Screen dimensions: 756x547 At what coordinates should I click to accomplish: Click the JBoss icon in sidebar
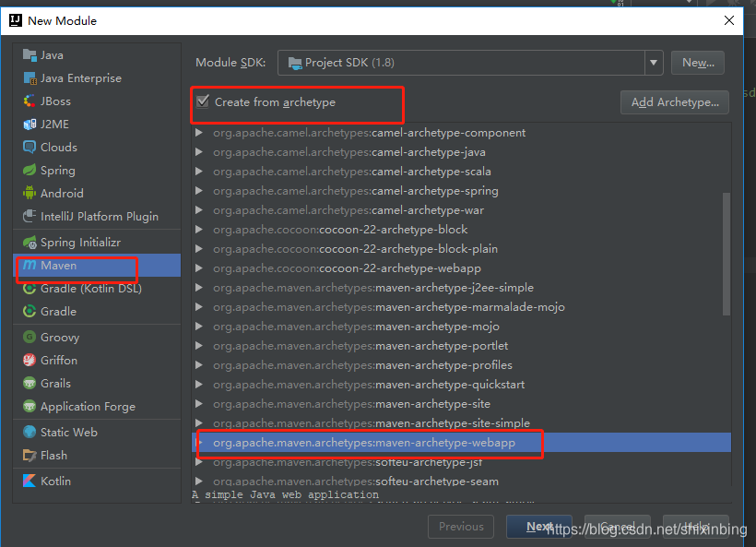[x=30, y=101]
